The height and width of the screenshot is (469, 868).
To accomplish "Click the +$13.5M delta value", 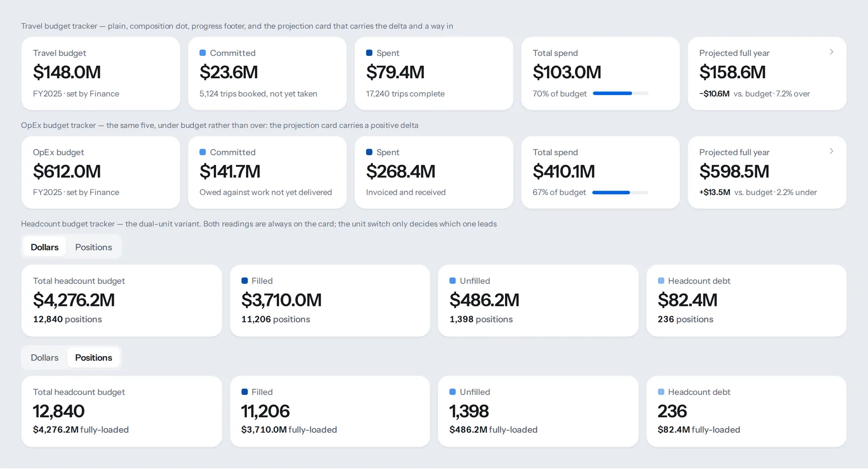I will coord(715,192).
